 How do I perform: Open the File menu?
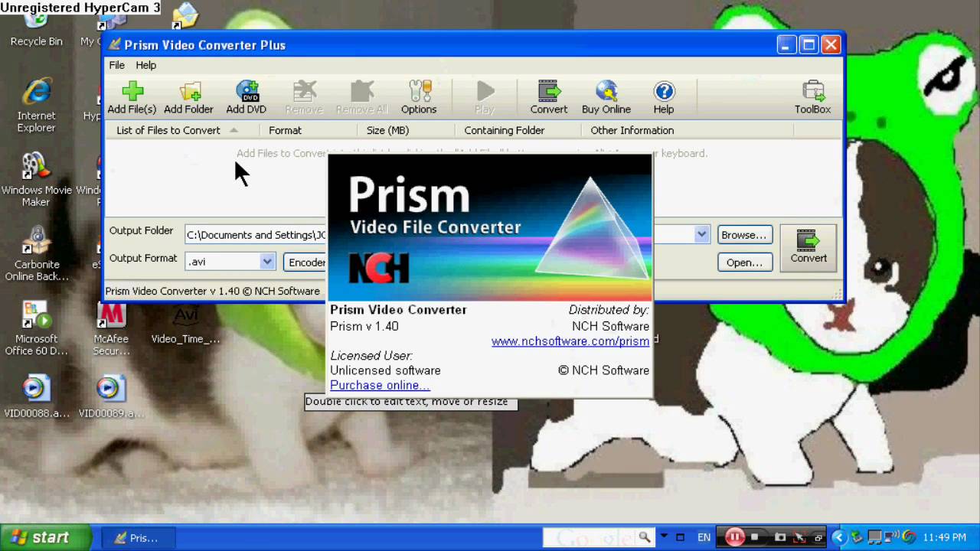(x=116, y=65)
